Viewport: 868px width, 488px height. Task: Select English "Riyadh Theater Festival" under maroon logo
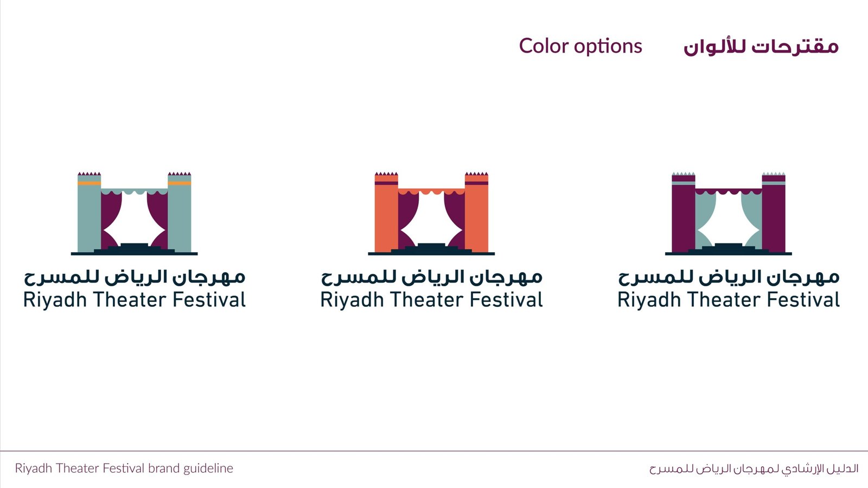(x=729, y=300)
